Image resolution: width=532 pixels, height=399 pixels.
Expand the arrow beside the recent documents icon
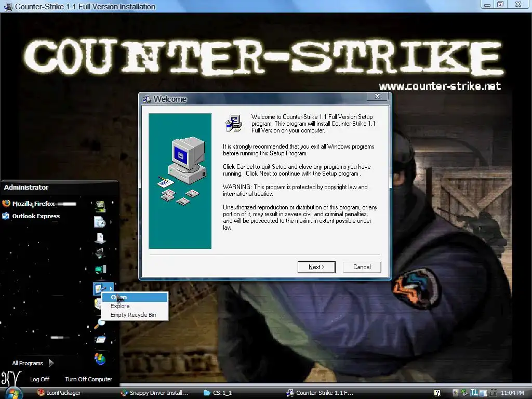pyautogui.click(x=111, y=222)
